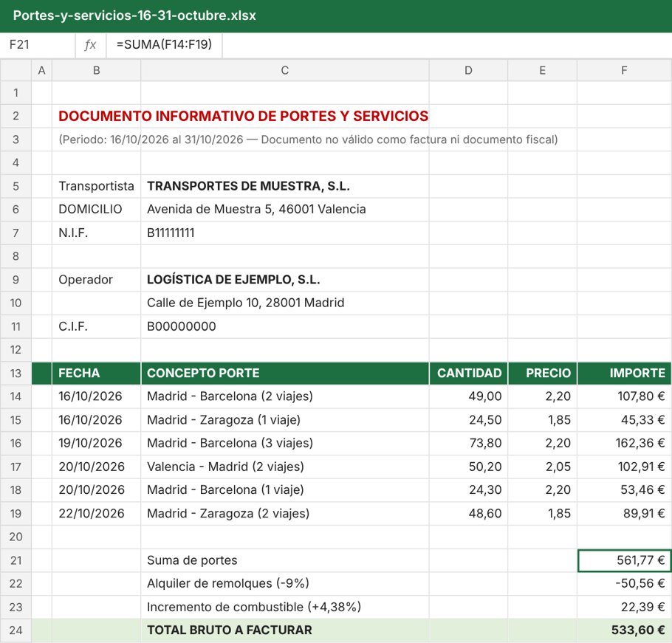Click 'Madrid - Zaragoza (1 viaje)' cell
This screenshot has height=643, width=672.
(284, 420)
